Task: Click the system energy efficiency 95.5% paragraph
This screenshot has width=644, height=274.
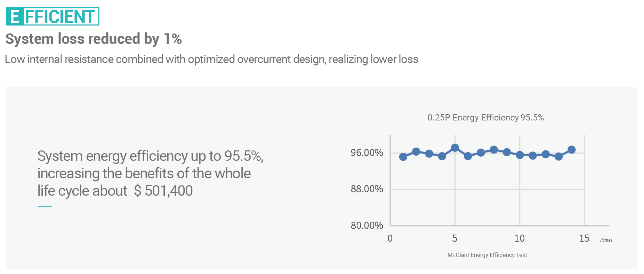Action: pyautogui.click(x=151, y=173)
